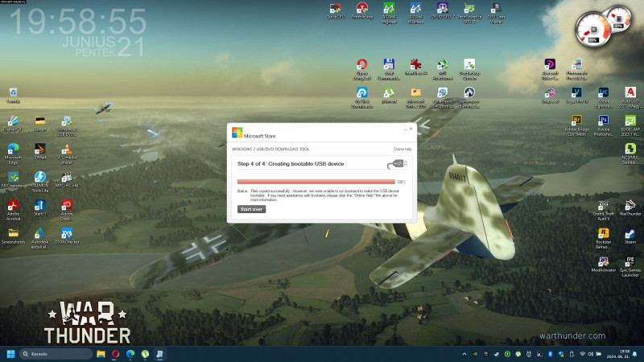Open the AIDA64 Engineer shortcut
The height and width of the screenshot is (362, 644).
coord(389,13)
